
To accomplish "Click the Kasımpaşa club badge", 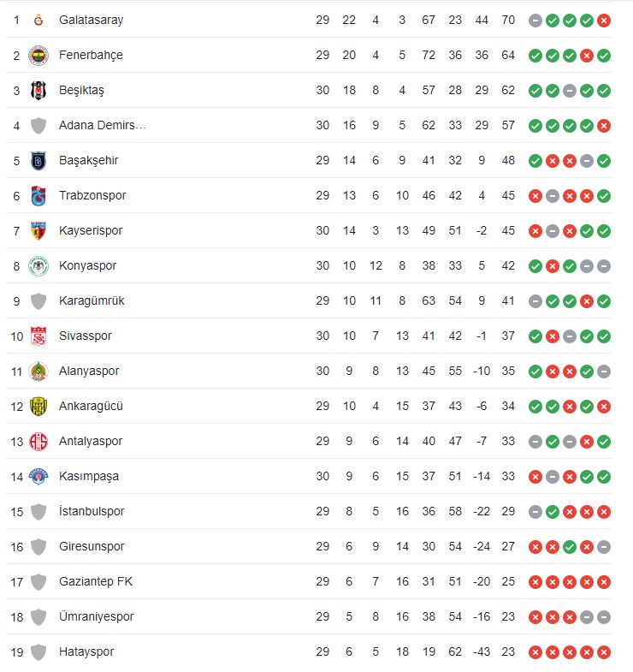I will click(x=38, y=476).
